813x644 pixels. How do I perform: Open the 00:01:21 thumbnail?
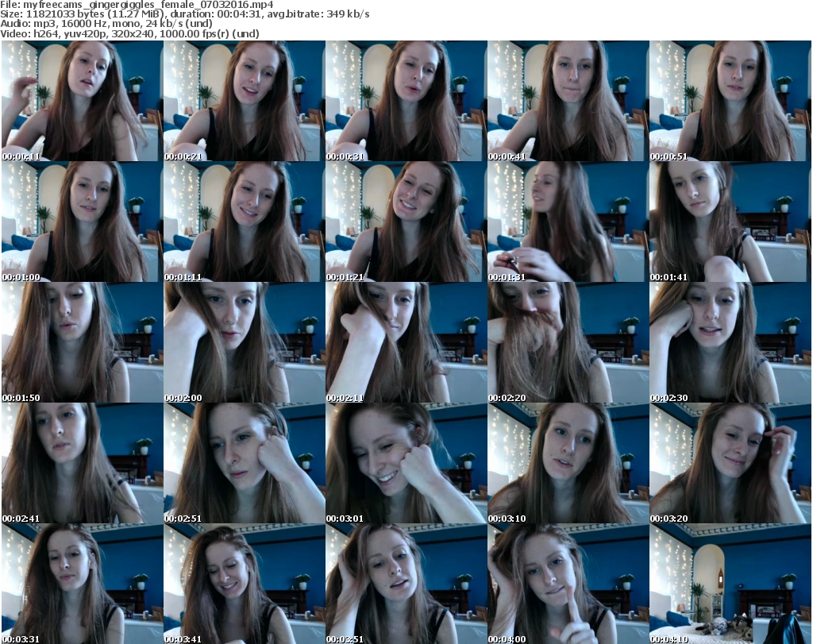[x=405, y=222]
